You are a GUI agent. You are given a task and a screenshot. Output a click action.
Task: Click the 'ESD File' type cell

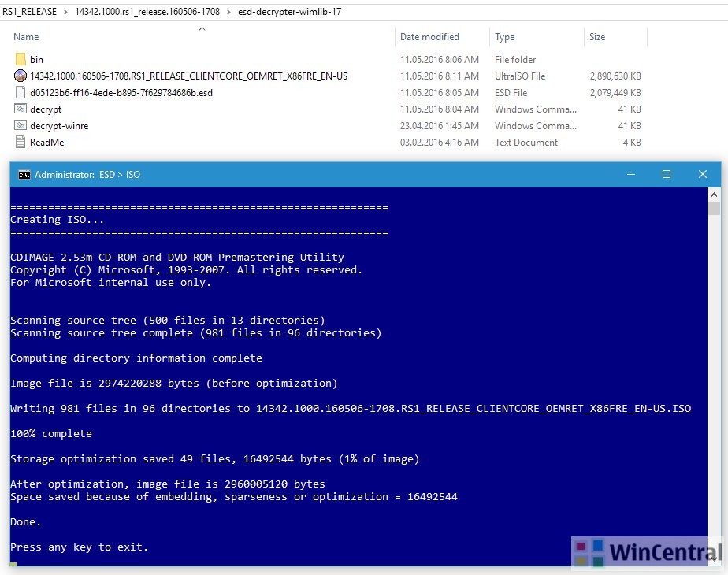pos(511,93)
